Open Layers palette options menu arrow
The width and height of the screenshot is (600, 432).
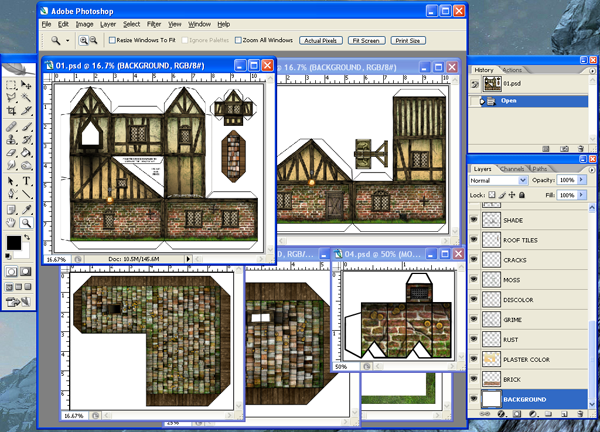592,170
